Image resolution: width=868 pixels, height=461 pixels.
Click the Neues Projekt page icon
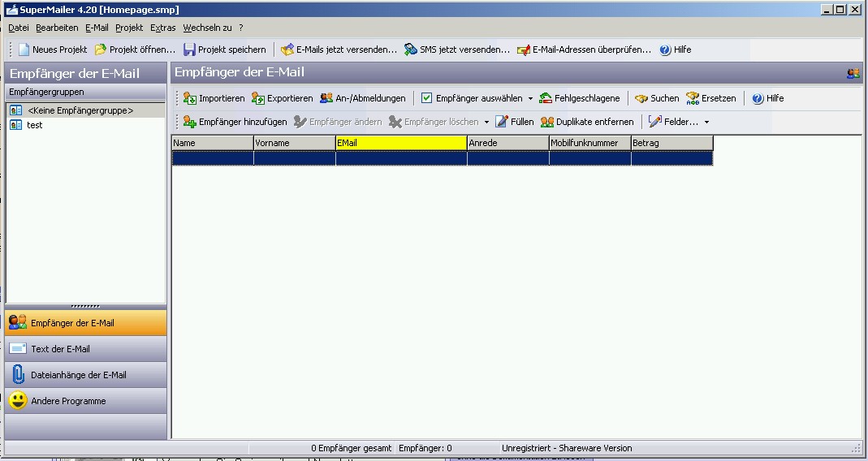pos(24,50)
